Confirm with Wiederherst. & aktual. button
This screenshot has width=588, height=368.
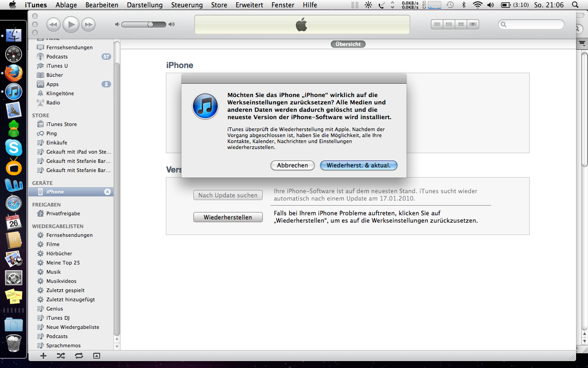pos(358,165)
